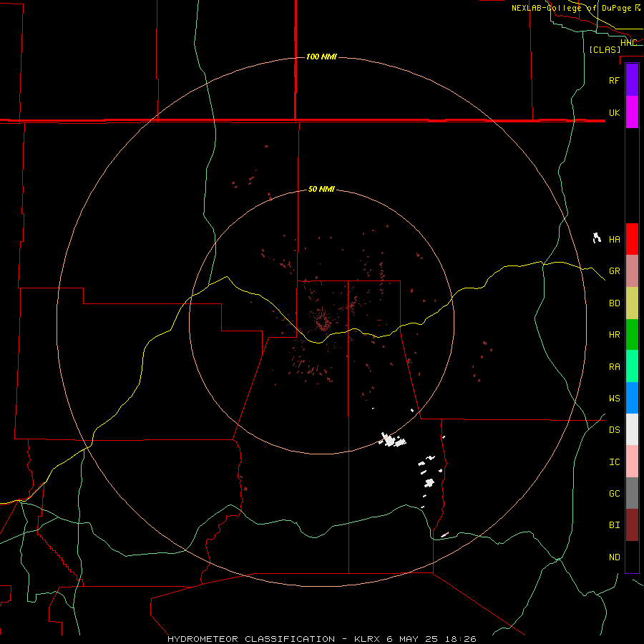Click the ND legend label
Screen dimensions: 644x644
click(614, 557)
